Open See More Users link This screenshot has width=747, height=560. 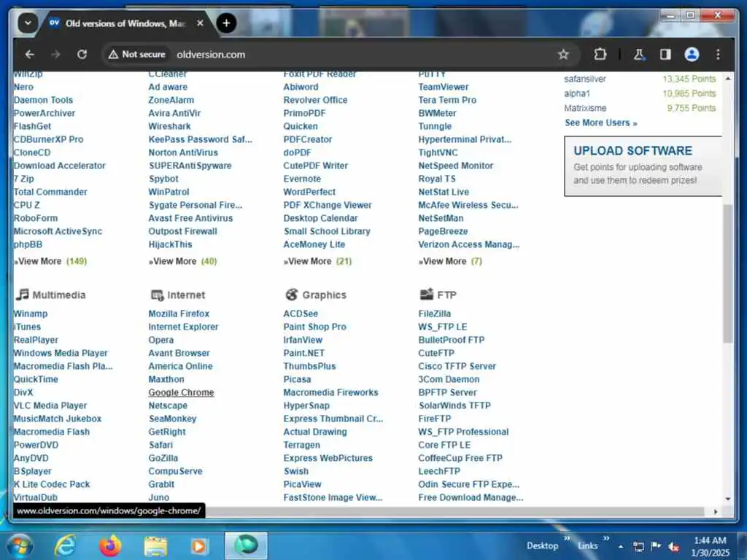click(x=601, y=122)
